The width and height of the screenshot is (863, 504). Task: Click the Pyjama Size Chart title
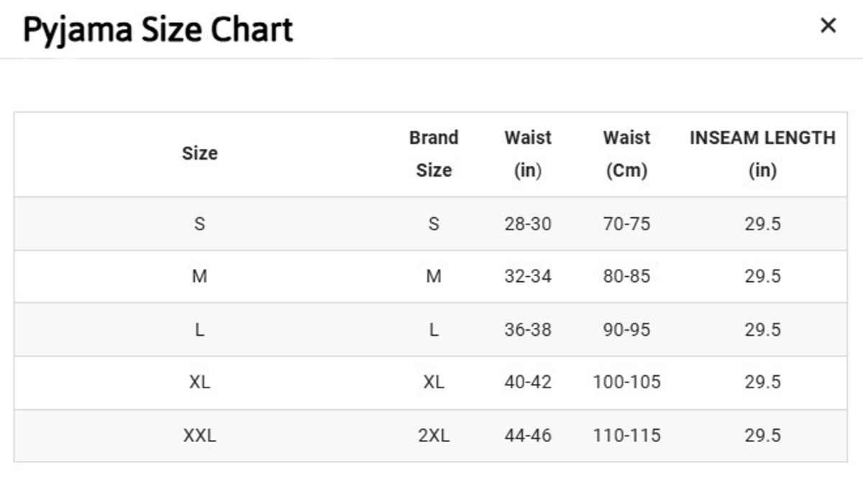click(x=158, y=29)
